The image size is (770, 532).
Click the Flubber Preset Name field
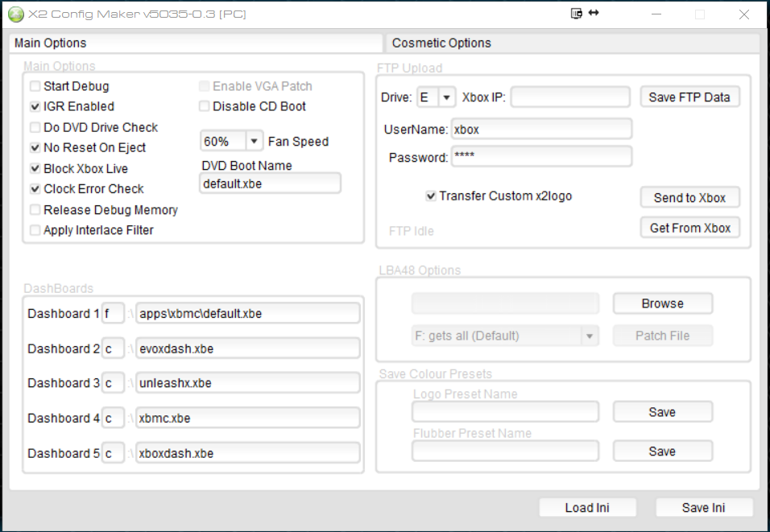pos(505,451)
